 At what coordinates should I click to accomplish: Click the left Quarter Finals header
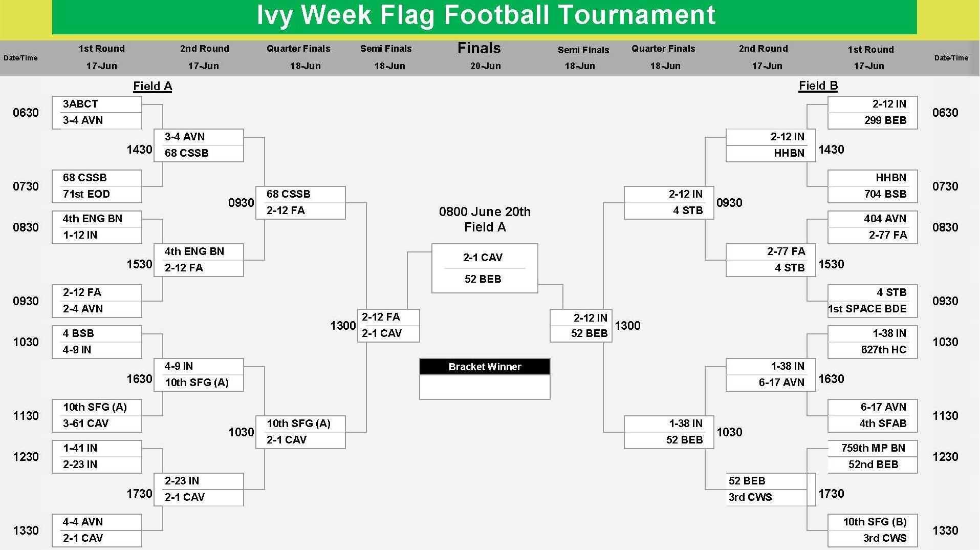(x=298, y=49)
